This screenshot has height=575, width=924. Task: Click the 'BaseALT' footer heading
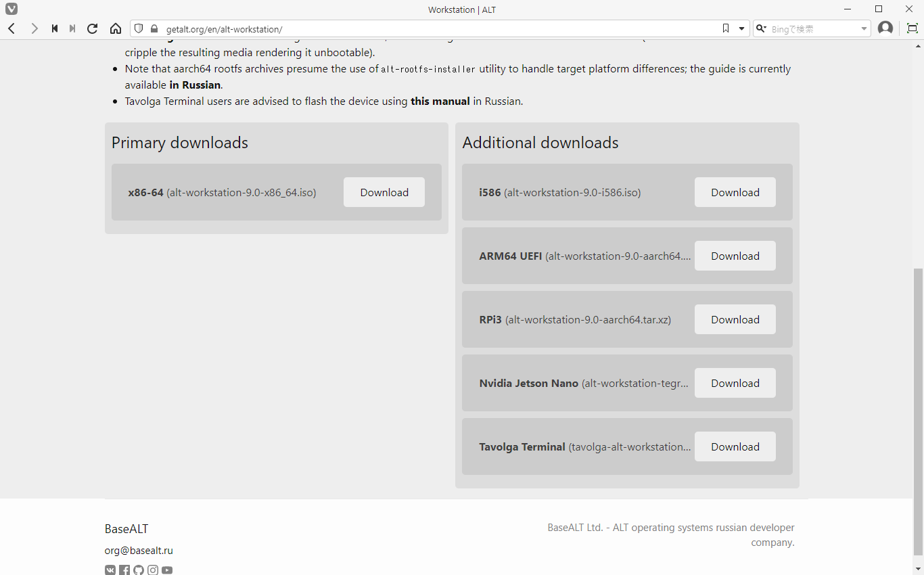[126, 529]
